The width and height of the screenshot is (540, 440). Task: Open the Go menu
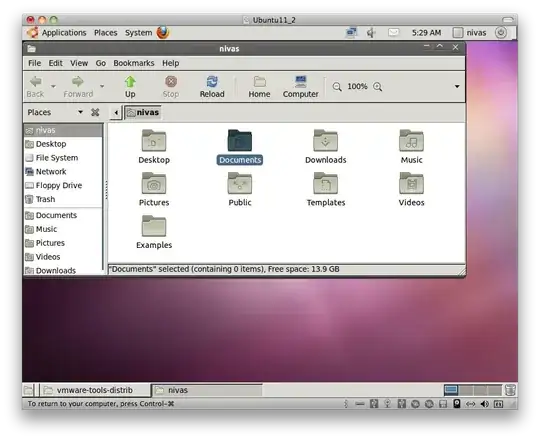click(101, 63)
